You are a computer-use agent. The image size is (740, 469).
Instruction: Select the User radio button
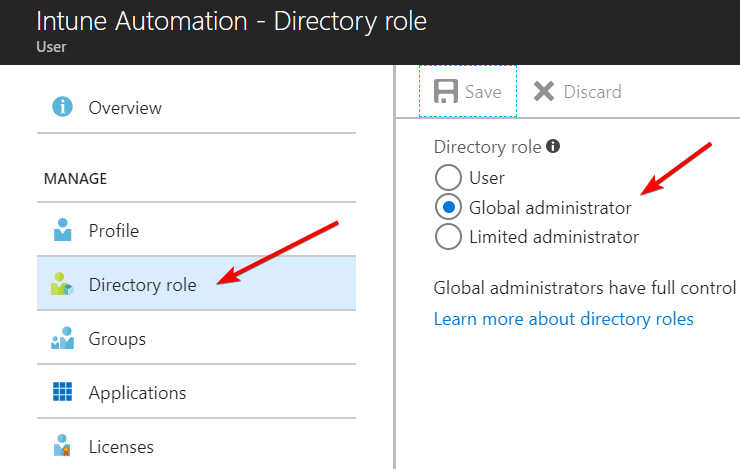click(448, 177)
